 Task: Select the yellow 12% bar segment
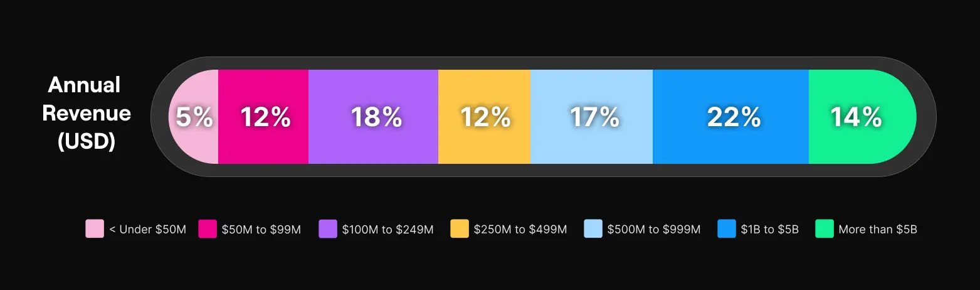click(484, 117)
